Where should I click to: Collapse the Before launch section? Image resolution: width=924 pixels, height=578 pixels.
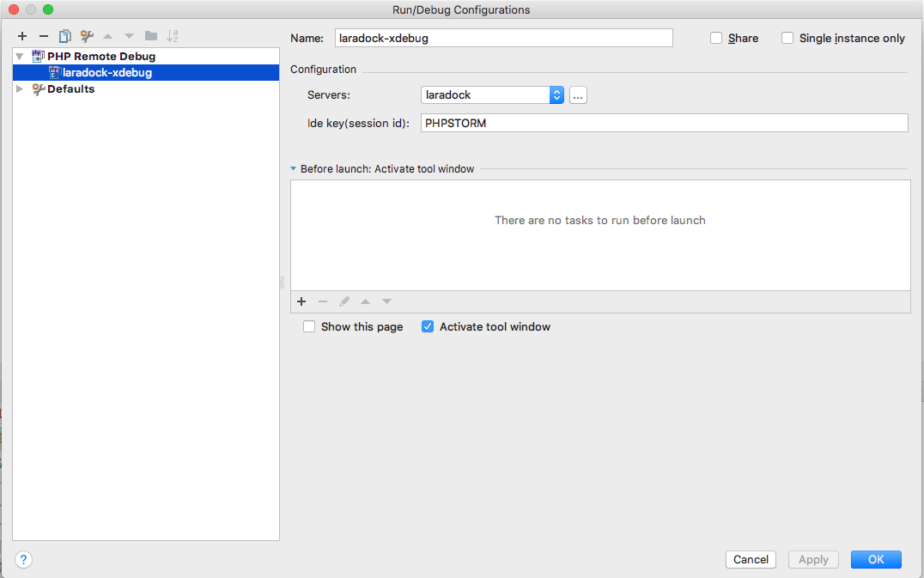coord(294,169)
